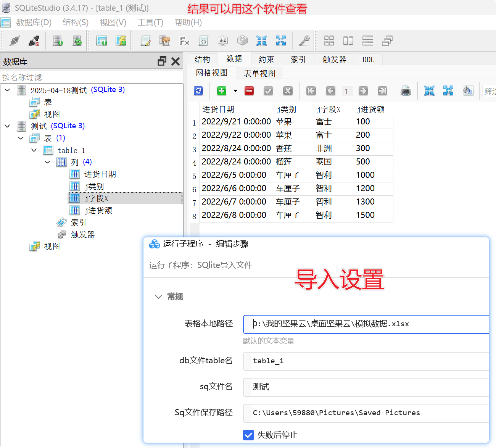
Task: Open the 帮助(H) menu
Action: (x=188, y=23)
